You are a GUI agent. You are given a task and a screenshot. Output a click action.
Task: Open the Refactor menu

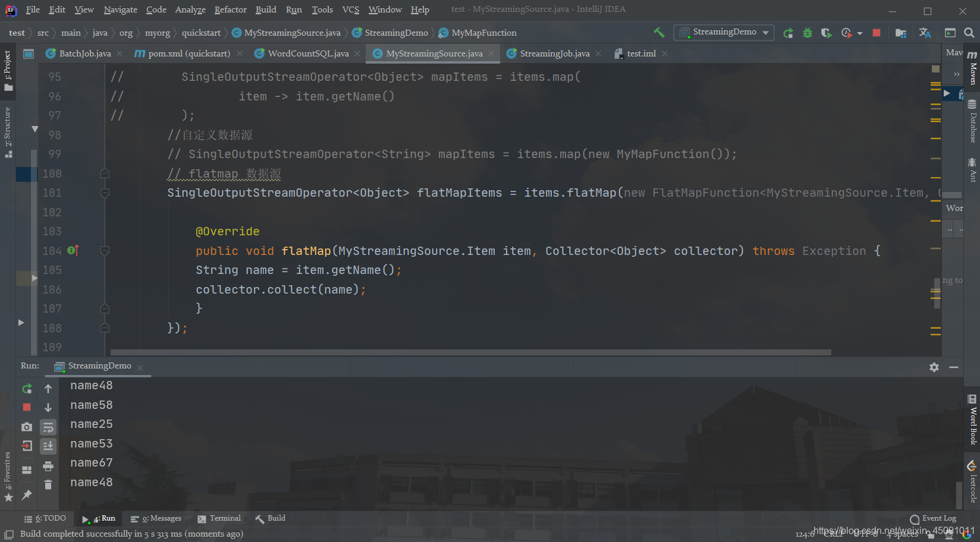(x=230, y=10)
